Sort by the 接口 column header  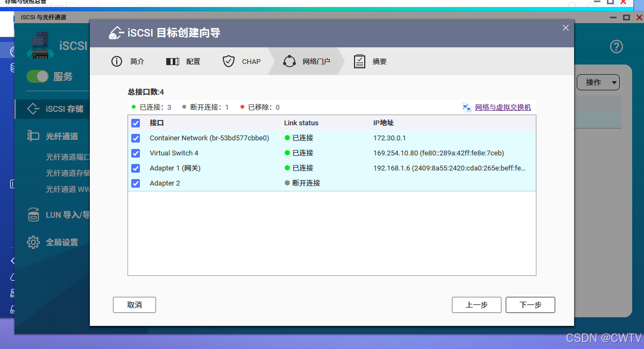point(157,123)
